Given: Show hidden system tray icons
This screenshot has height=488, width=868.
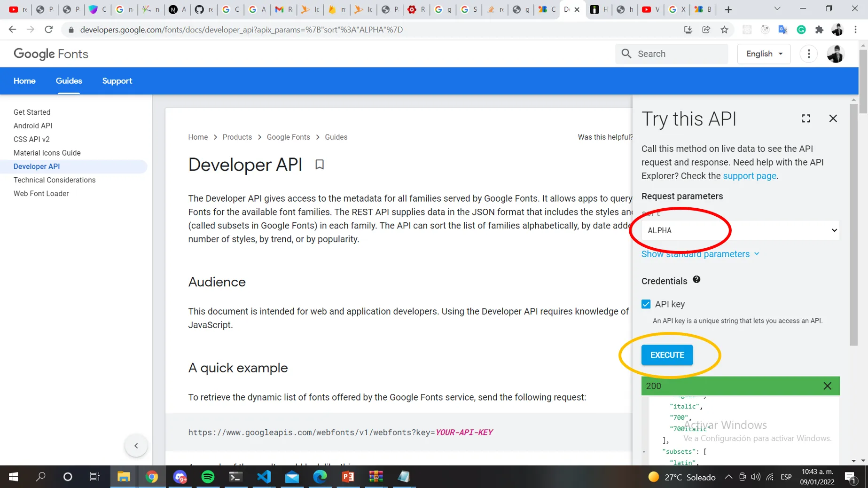Looking at the screenshot, I should (x=728, y=477).
